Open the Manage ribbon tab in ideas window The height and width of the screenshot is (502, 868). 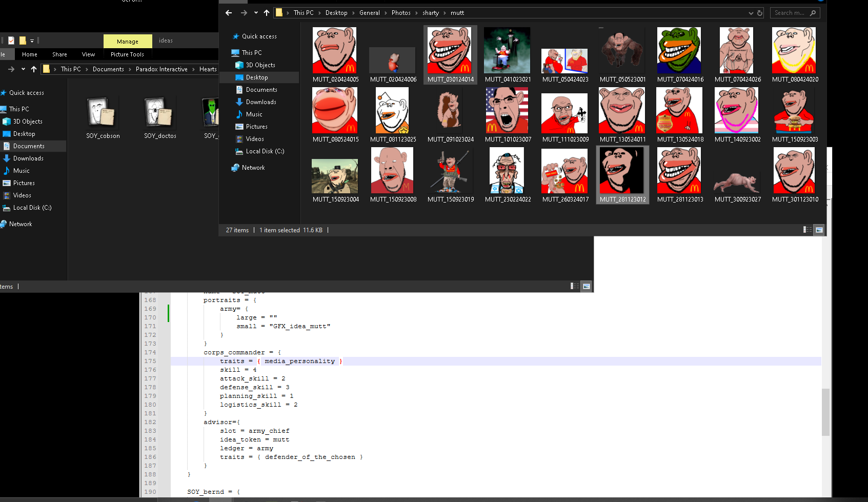pyautogui.click(x=128, y=42)
